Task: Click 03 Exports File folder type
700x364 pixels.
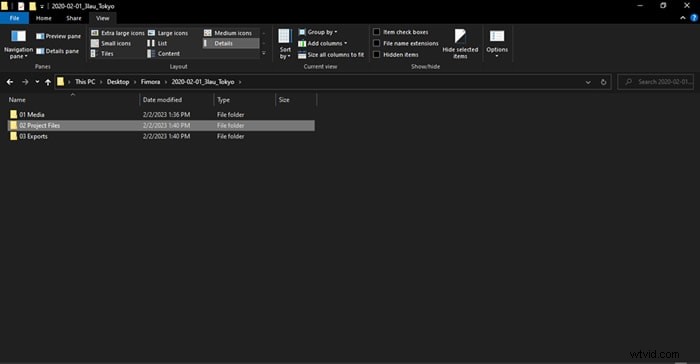Action: [x=230, y=136]
